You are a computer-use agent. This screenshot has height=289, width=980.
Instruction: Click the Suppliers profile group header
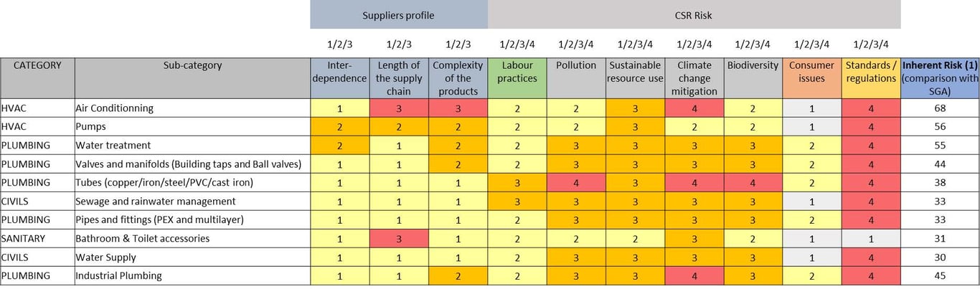398,14
